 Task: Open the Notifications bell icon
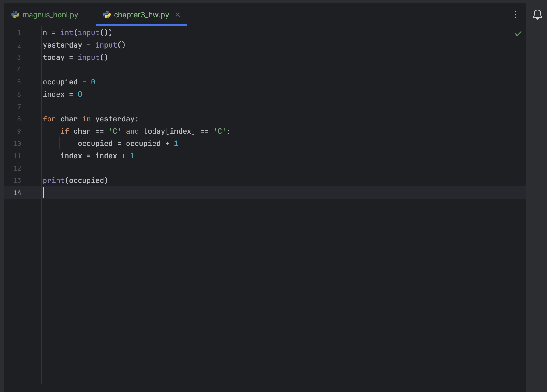point(537,15)
